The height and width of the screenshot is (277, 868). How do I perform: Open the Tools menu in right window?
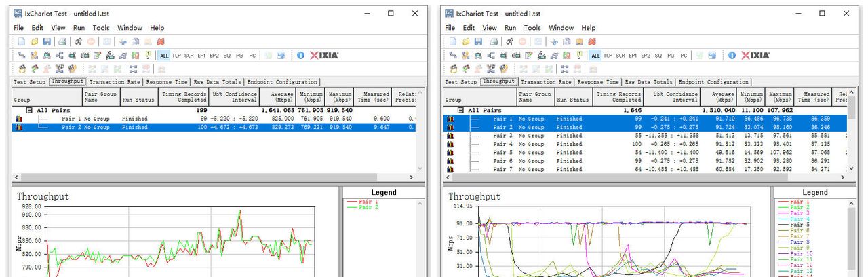532,28
